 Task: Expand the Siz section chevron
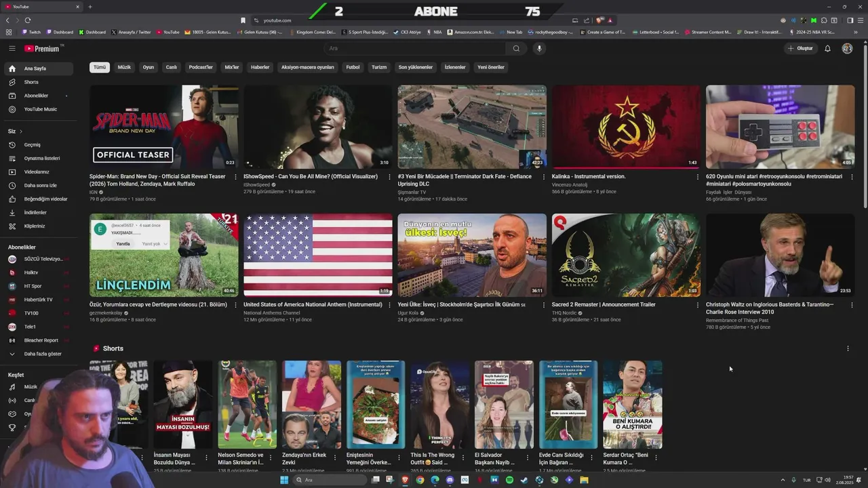tap(21, 131)
